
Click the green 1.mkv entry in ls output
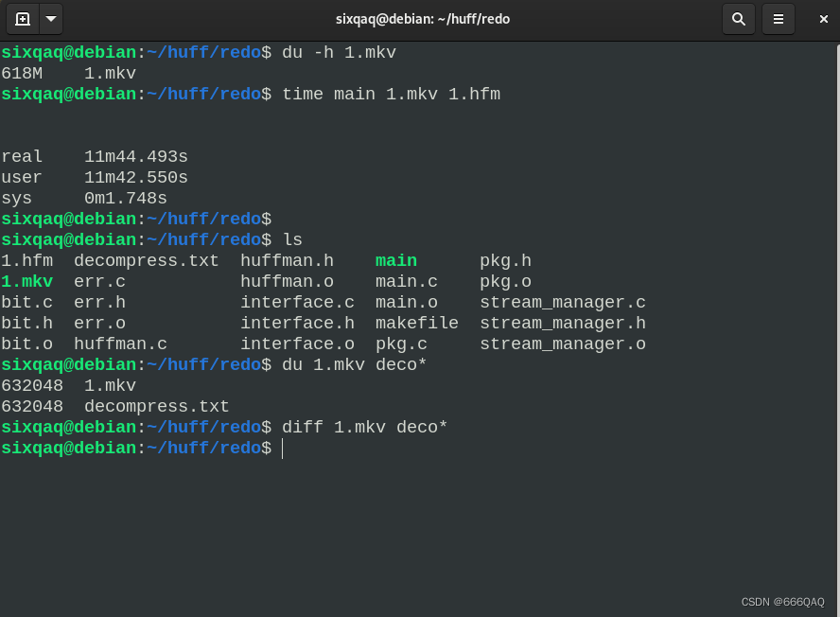click(26, 281)
